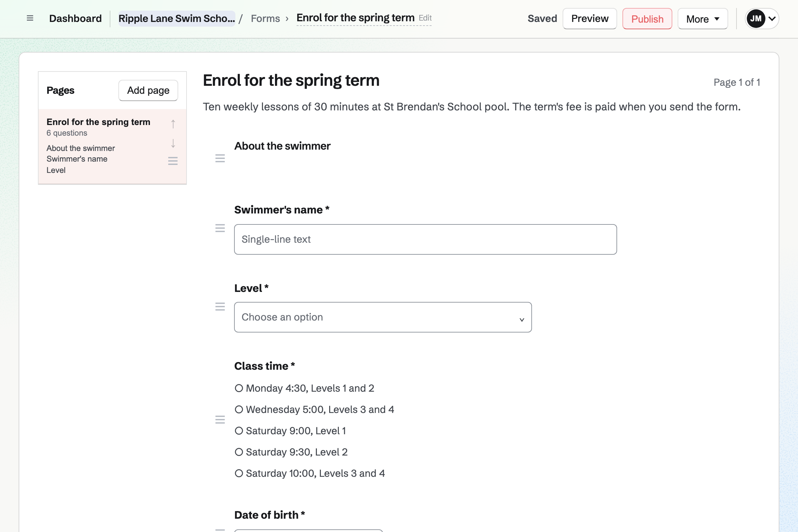Screen dimensions: 798x532
Task: Click the About the swimmer section heading
Action: 282,146
